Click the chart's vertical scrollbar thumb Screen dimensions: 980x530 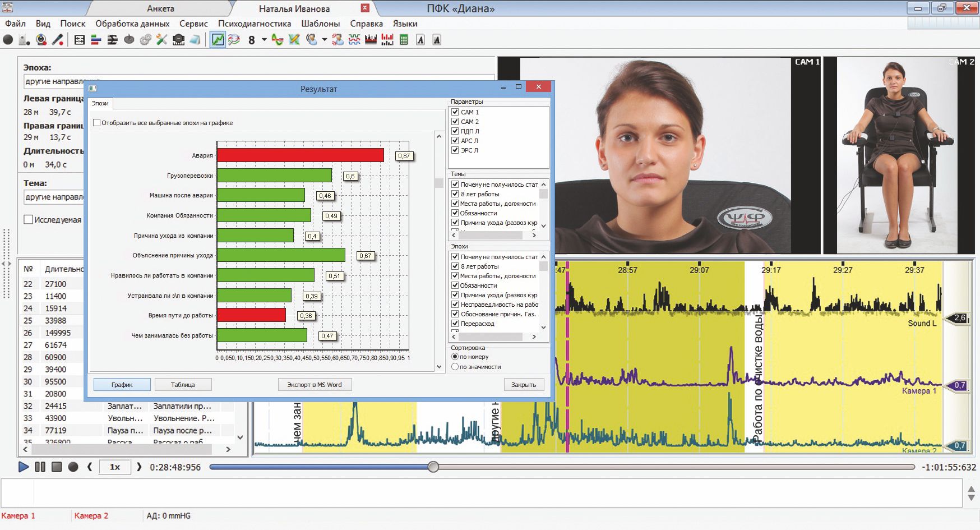click(x=439, y=183)
